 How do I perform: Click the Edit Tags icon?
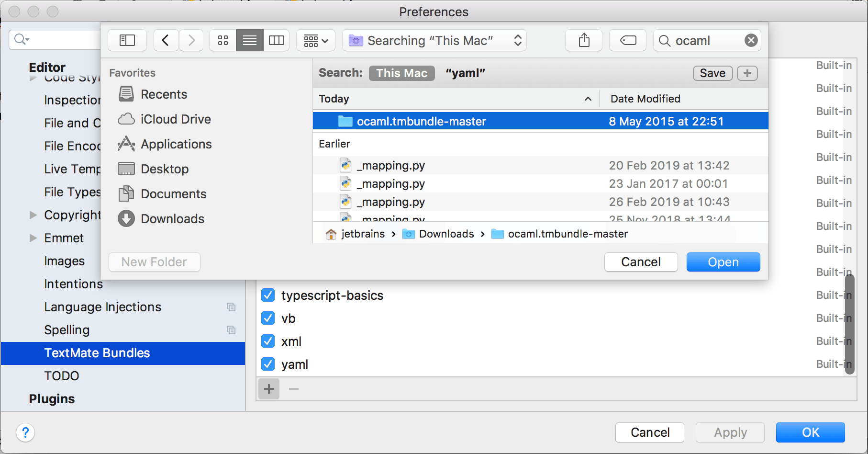pos(628,40)
